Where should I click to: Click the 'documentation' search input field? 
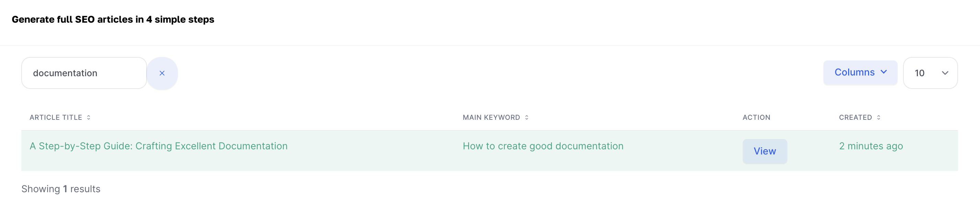click(84, 73)
